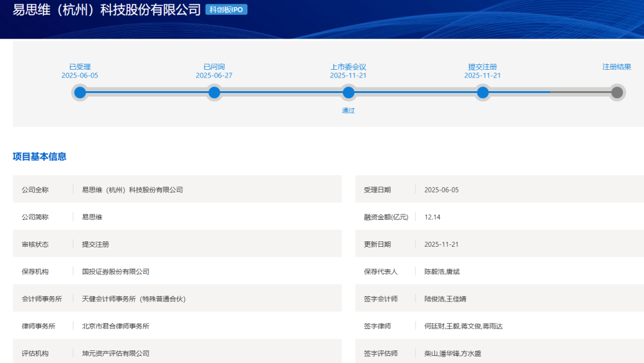644x363 pixels.
Task: Open the 项目基本信息 section heading
Action: pyautogui.click(x=39, y=157)
